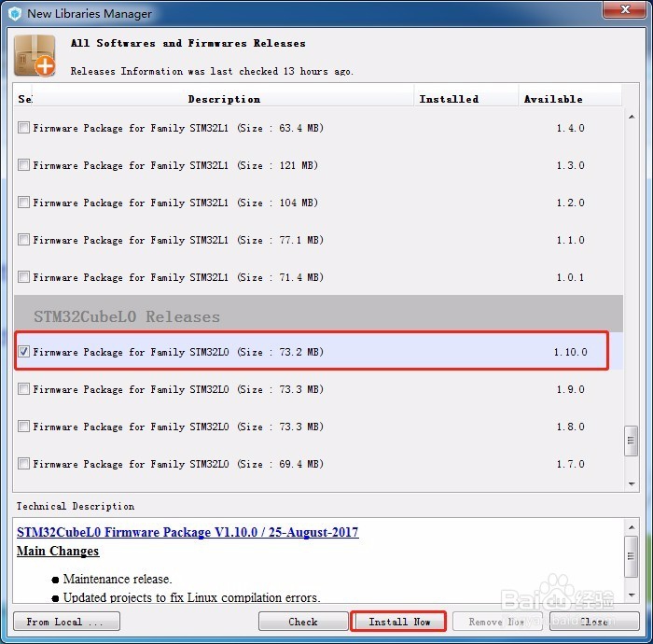Select the STM32L0 69.4 MB package checkbox
This screenshot has width=653, height=644.
pos(23,464)
